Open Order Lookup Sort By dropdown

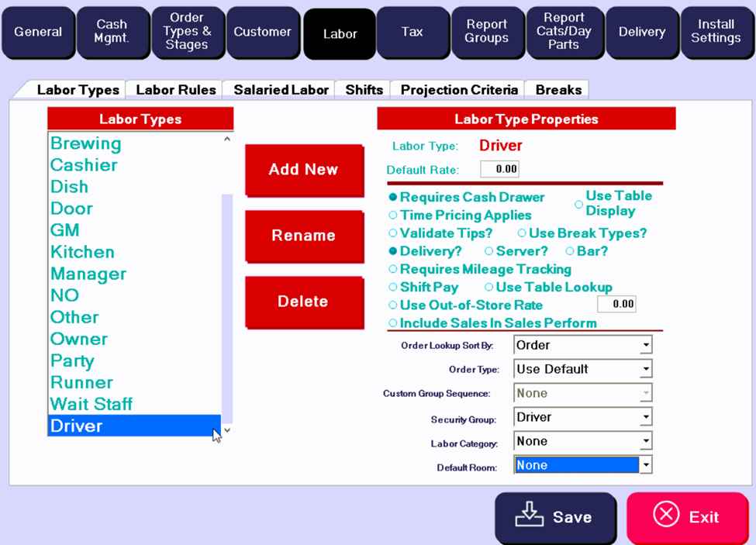point(583,345)
